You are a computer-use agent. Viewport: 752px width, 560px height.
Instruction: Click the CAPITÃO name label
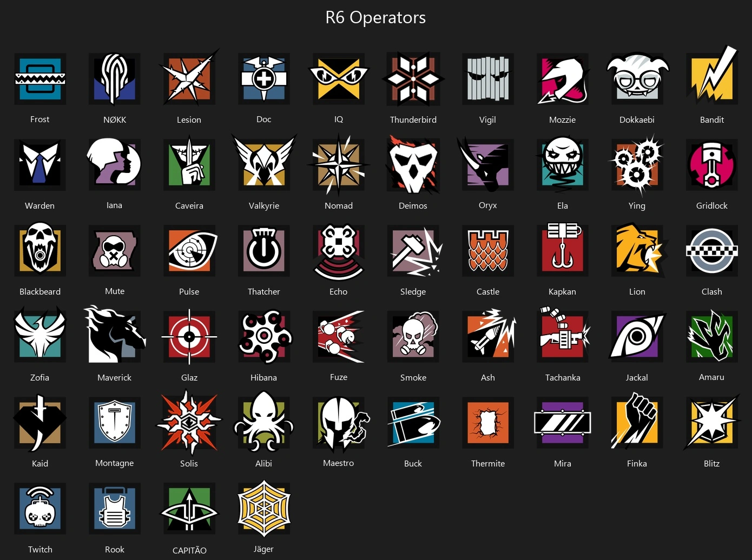click(189, 550)
